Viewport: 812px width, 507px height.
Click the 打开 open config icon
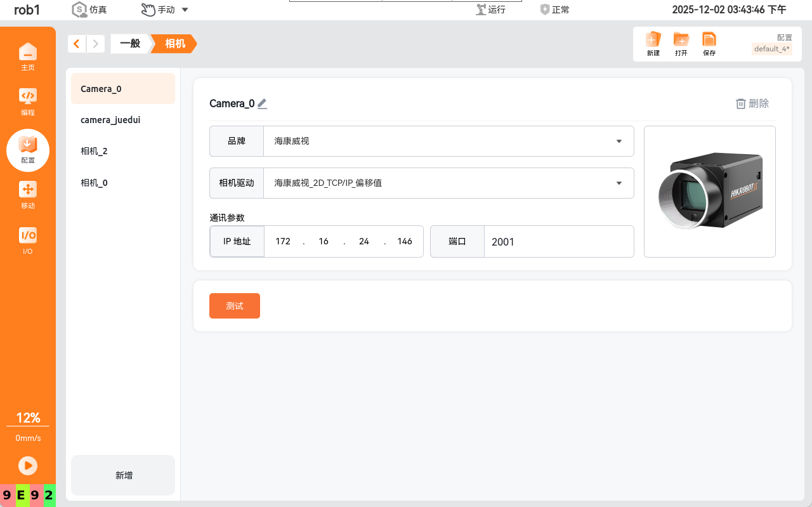[681, 44]
